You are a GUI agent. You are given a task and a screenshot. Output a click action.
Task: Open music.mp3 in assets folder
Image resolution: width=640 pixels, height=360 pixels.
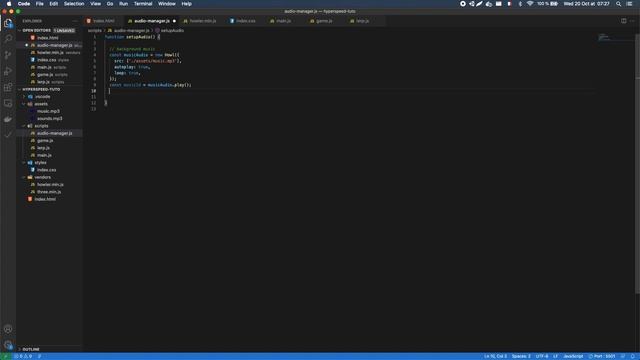click(49, 111)
